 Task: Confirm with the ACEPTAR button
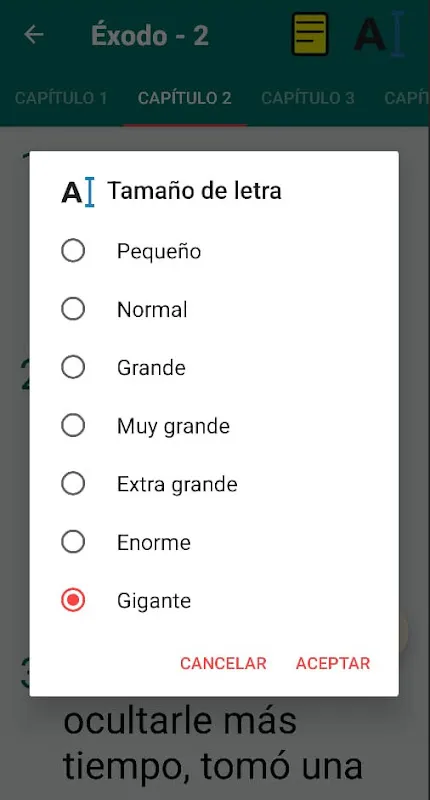[333, 663]
